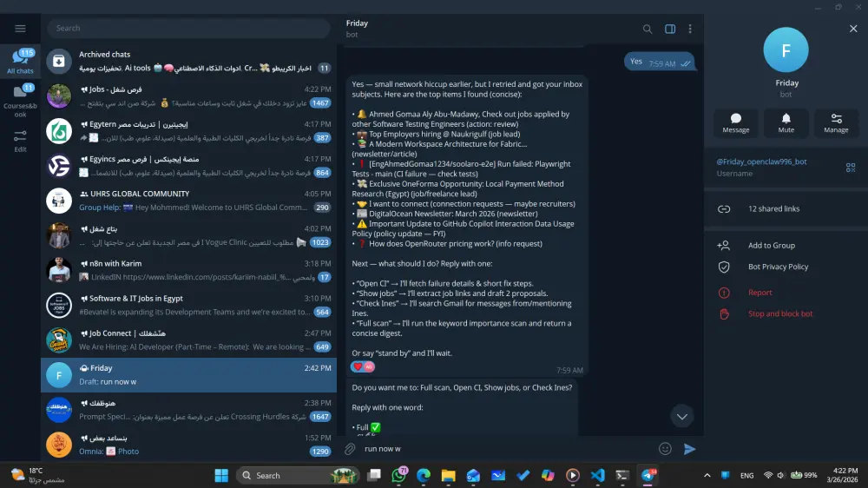This screenshot has width=868, height=488.
Task: Open Visual Studio Code from taskbar
Action: click(x=597, y=475)
